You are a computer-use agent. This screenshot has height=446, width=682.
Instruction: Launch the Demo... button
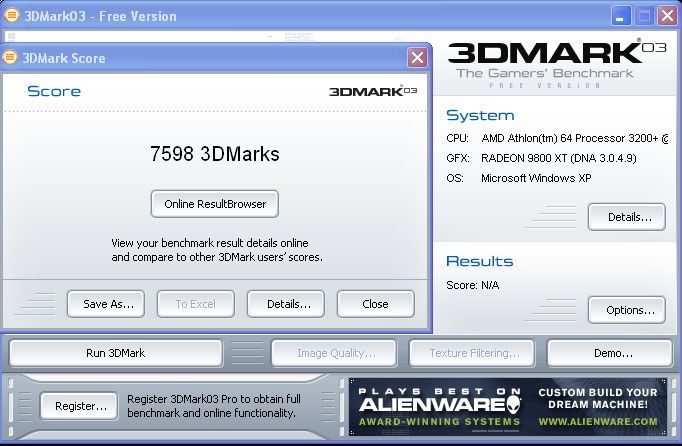[611, 353]
